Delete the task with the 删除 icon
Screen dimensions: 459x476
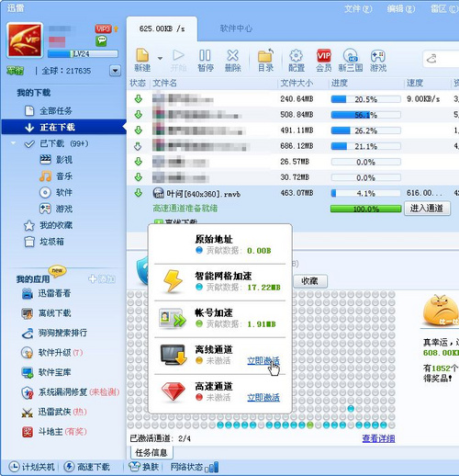coord(232,60)
